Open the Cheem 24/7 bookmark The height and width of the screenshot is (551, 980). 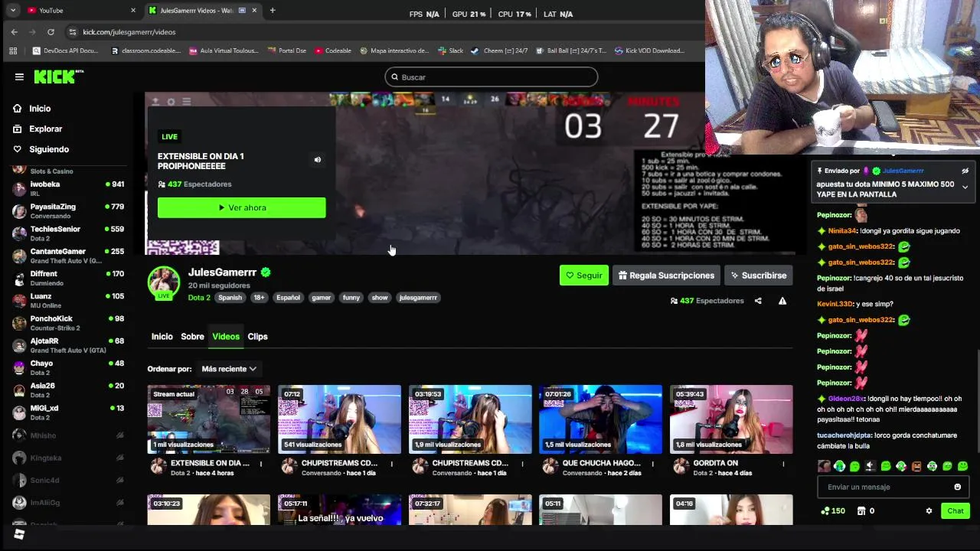coord(499,51)
